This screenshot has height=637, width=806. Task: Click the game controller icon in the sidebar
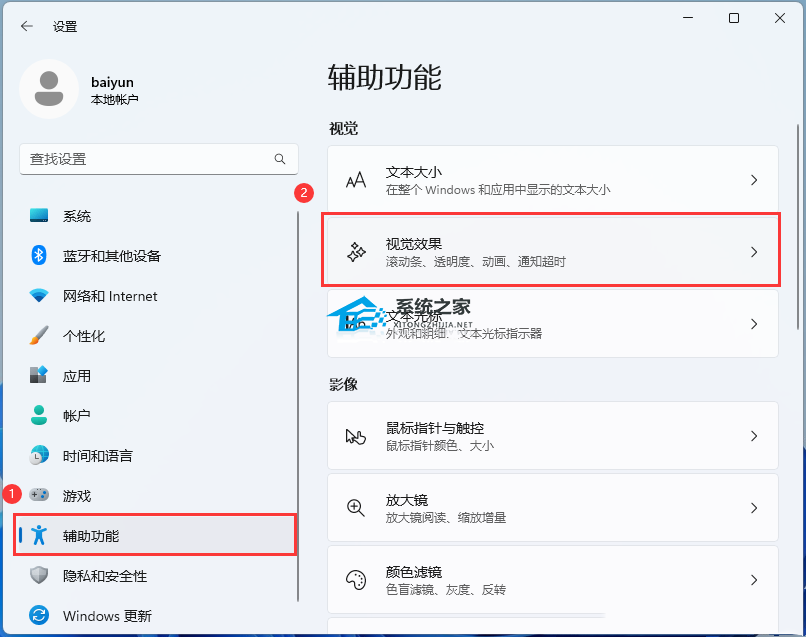point(39,495)
